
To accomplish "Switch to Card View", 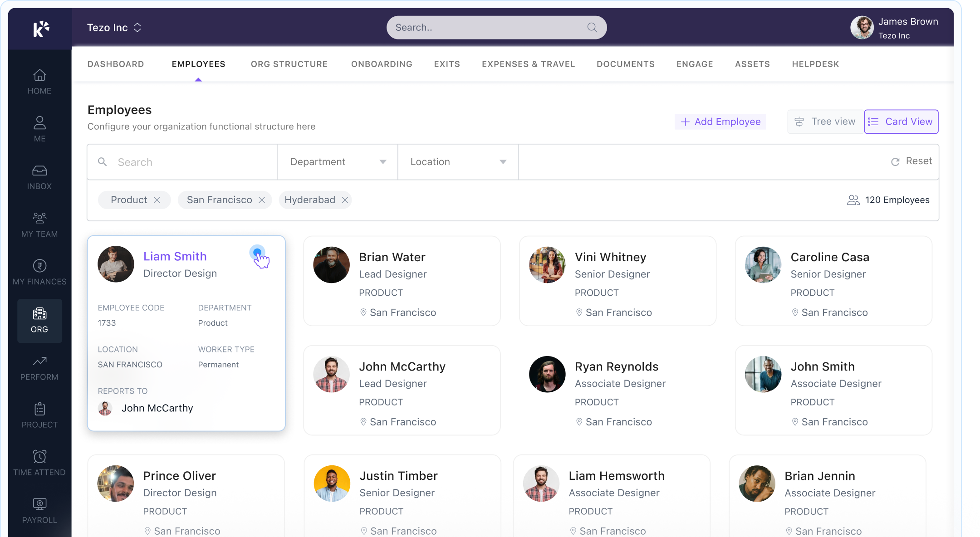I will [x=901, y=122].
